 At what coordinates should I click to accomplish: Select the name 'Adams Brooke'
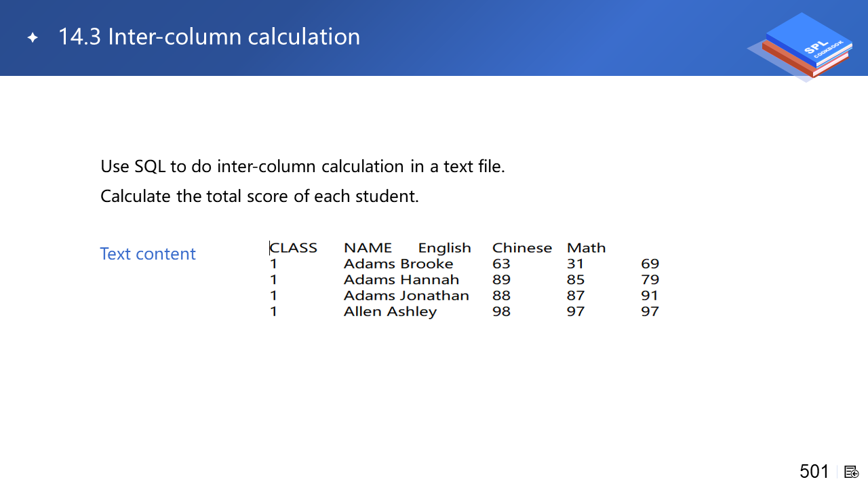398,264
